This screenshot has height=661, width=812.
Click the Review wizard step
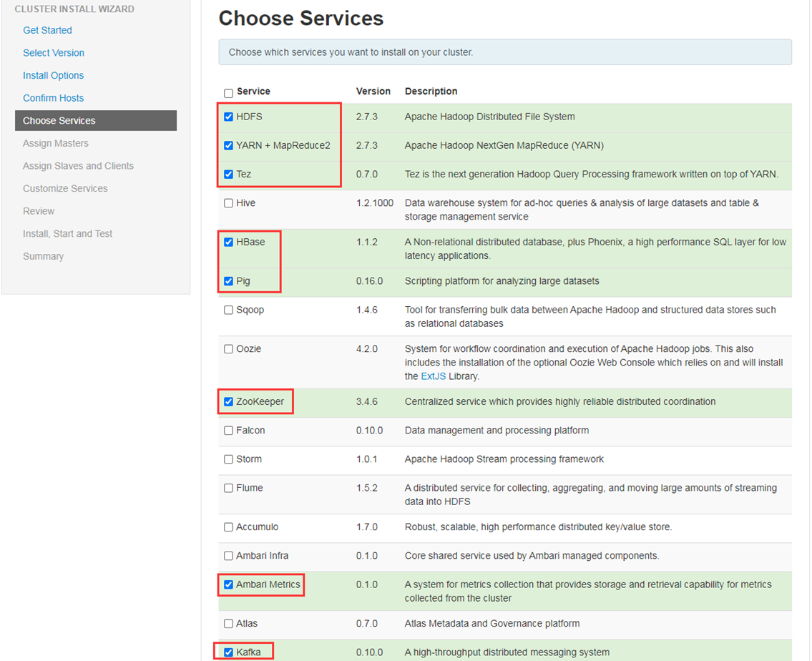point(39,211)
